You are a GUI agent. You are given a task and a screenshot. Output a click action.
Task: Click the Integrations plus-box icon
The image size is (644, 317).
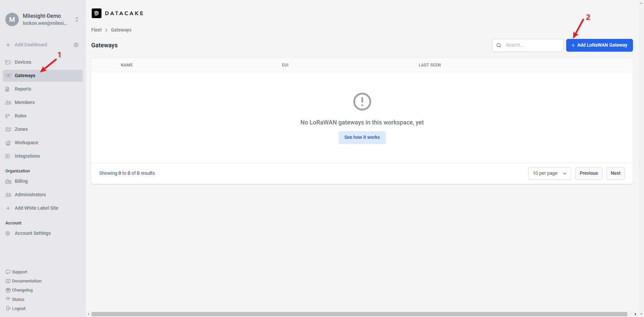point(8,156)
